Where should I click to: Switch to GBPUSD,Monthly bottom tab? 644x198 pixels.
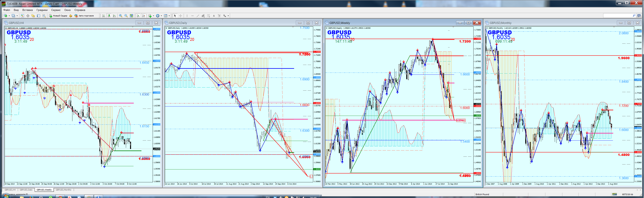coord(64,190)
